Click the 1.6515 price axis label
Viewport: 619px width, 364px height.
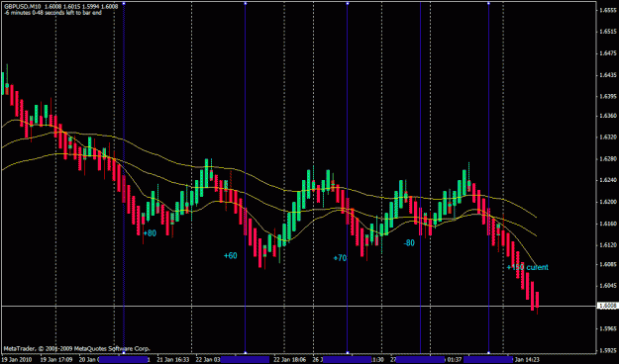point(608,31)
